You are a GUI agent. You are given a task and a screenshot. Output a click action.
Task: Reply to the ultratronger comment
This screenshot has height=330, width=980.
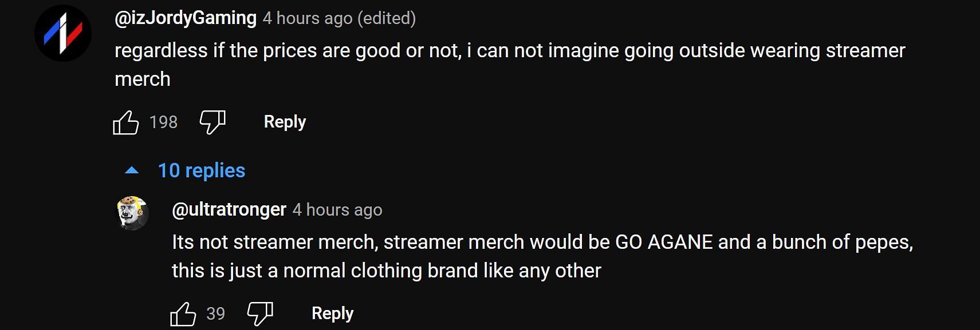332,313
